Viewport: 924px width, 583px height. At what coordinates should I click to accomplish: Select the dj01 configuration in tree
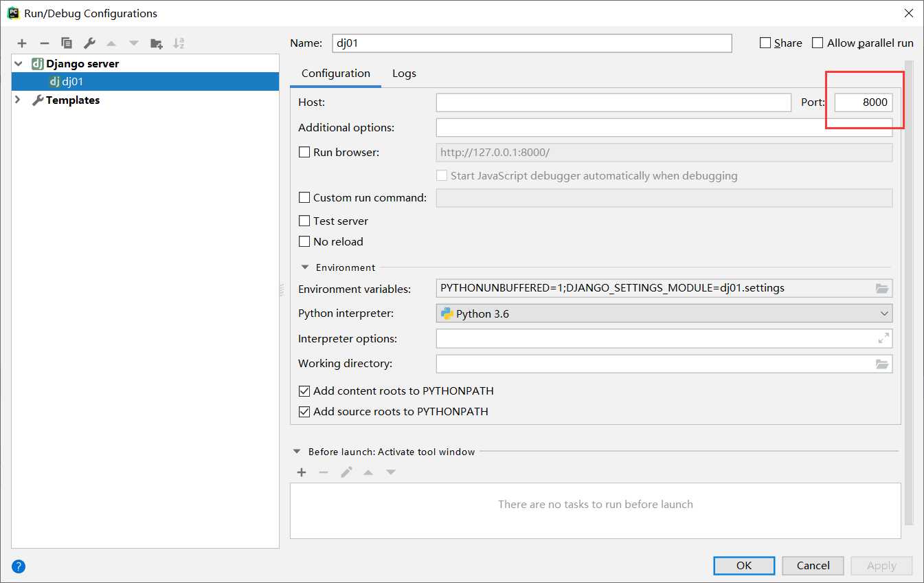click(x=72, y=82)
